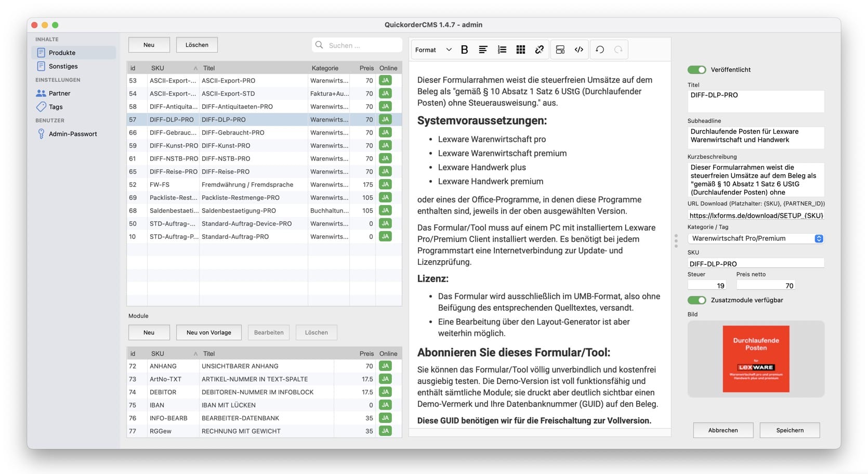Select the Standard-Auftrag-Device-PRO row
The height and width of the screenshot is (474, 868).
click(264, 224)
